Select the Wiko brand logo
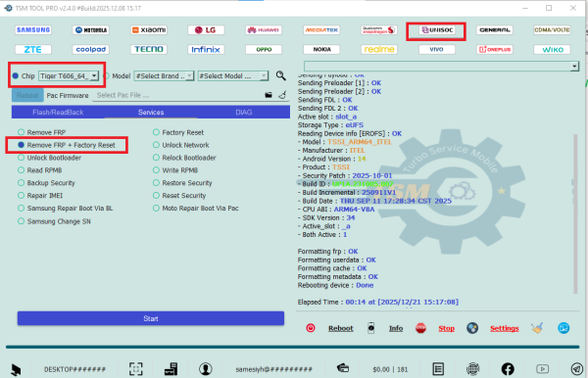 tap(552, 49)
